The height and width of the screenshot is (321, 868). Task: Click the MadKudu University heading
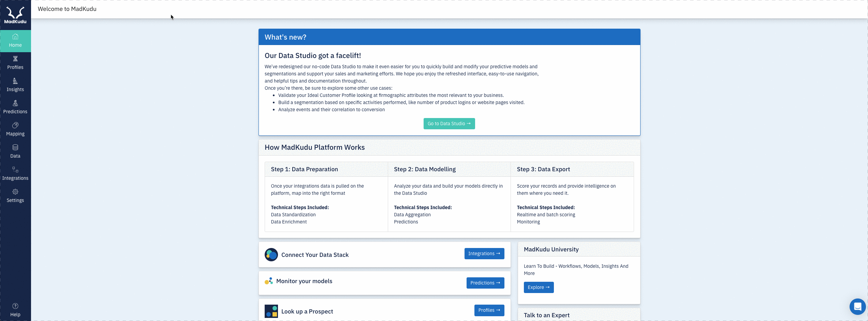tap(551, 249)
